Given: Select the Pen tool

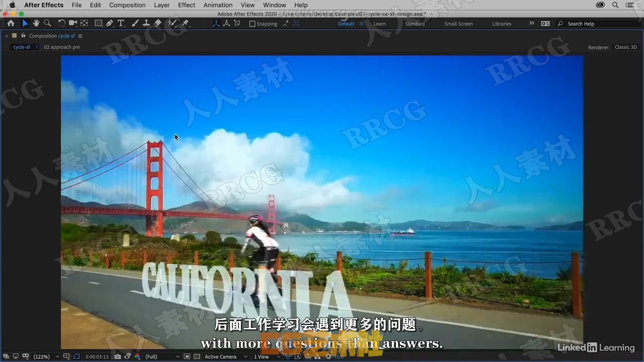Looking at the screenshot, I should pos(110,23).
